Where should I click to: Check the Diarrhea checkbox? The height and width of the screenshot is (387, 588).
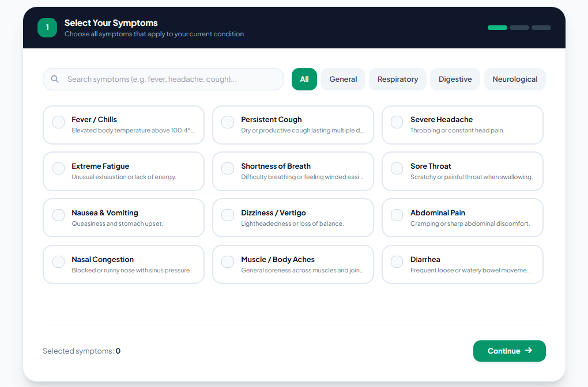pos(397,261)
